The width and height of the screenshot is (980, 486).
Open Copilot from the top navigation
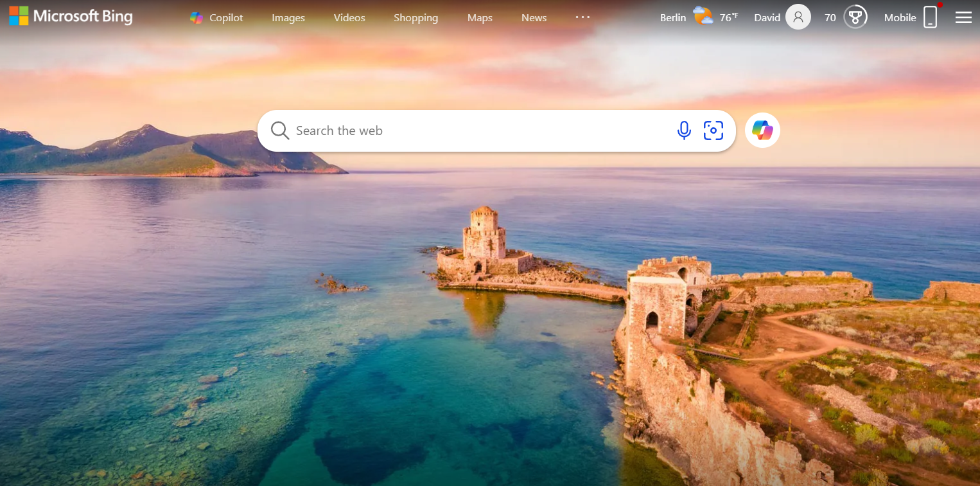coord(217,18)
